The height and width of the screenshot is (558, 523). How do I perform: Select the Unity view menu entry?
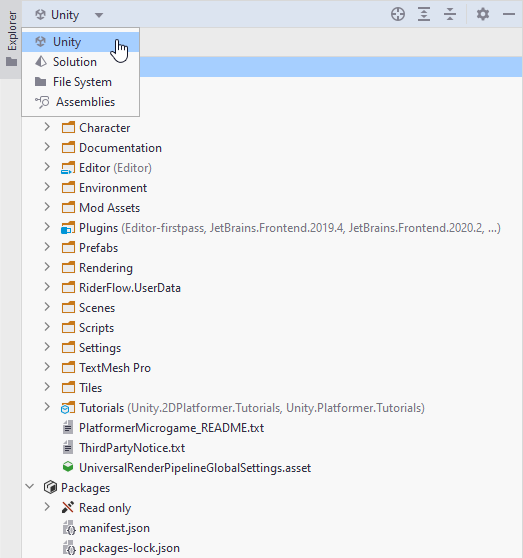tap(81, 42)
